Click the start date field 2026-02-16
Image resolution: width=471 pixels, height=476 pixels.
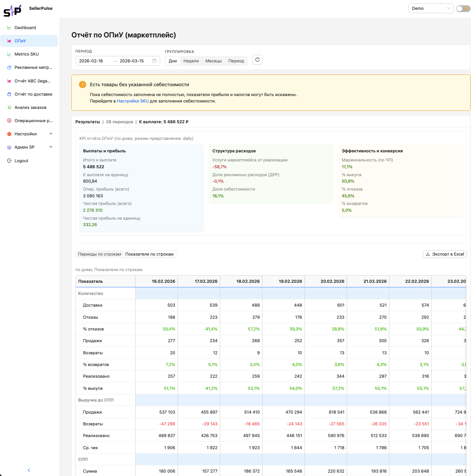tap(91, 61)
